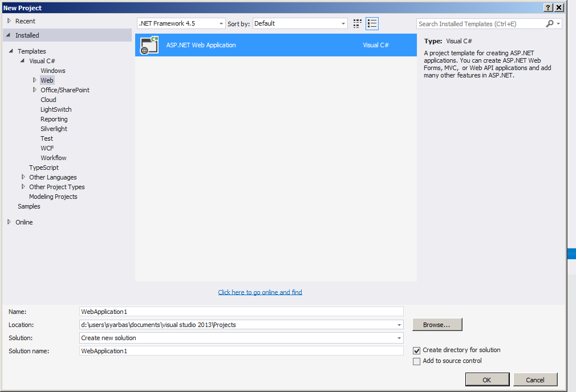Screen dimensions: 576x392
Task: Select the Workflow template category
Action: [53, 158]
